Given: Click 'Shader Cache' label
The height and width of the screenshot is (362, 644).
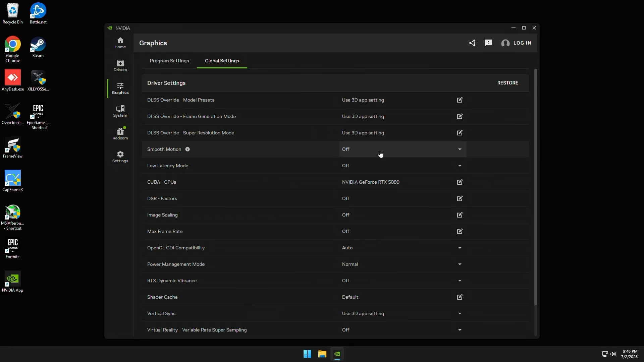Looking at the screenshot, I should click(162, 297).
